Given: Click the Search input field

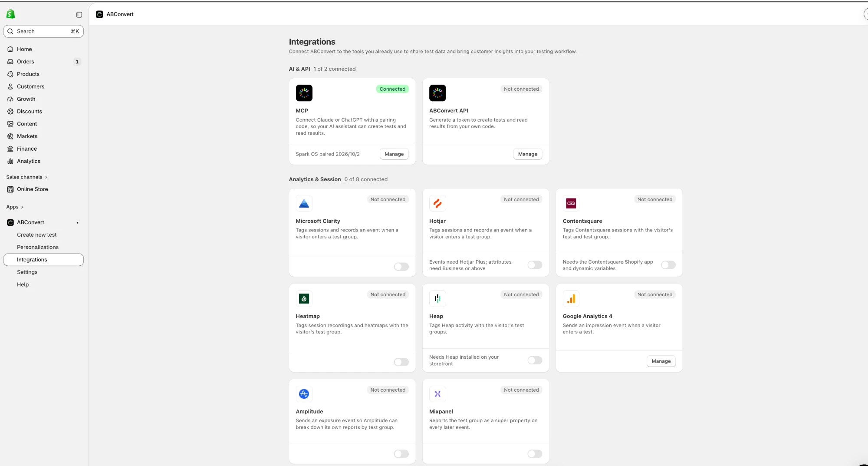Looking at the screenshot, I should (x=43, y=31).
